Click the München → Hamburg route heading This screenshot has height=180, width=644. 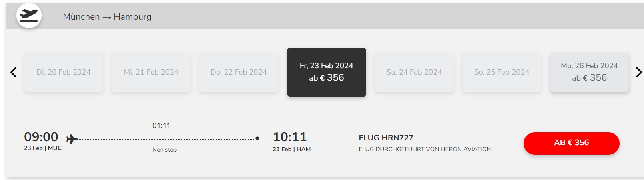click(x=107, y=17)
